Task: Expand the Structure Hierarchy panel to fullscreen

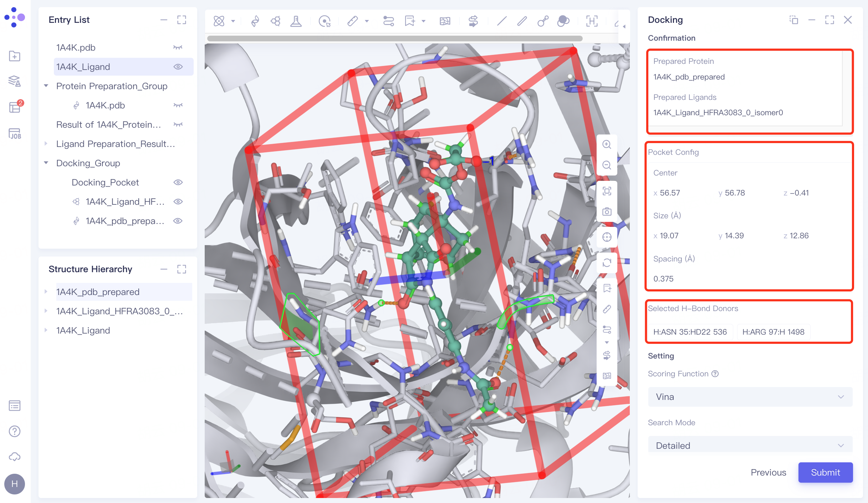Action: coord(182,269)
